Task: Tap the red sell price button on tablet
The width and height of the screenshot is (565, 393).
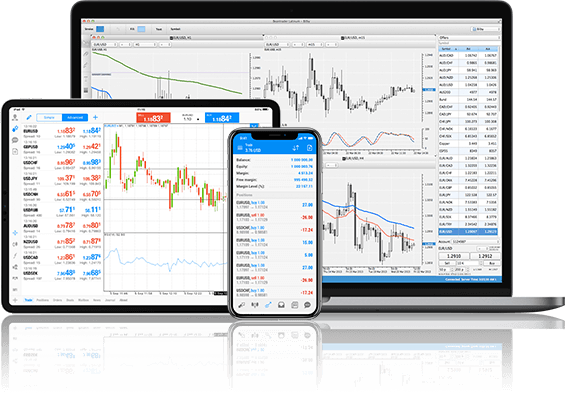Action: [x=153, y=118]
